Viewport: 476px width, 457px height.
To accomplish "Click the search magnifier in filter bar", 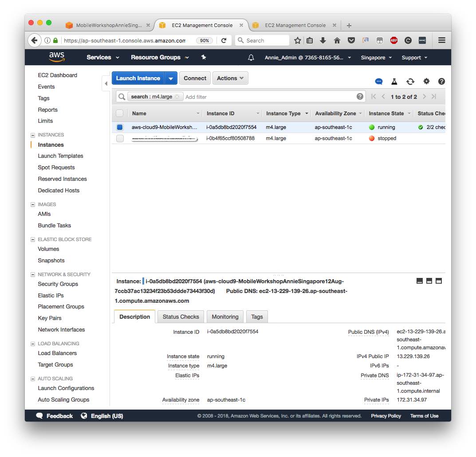I will 122,97.
